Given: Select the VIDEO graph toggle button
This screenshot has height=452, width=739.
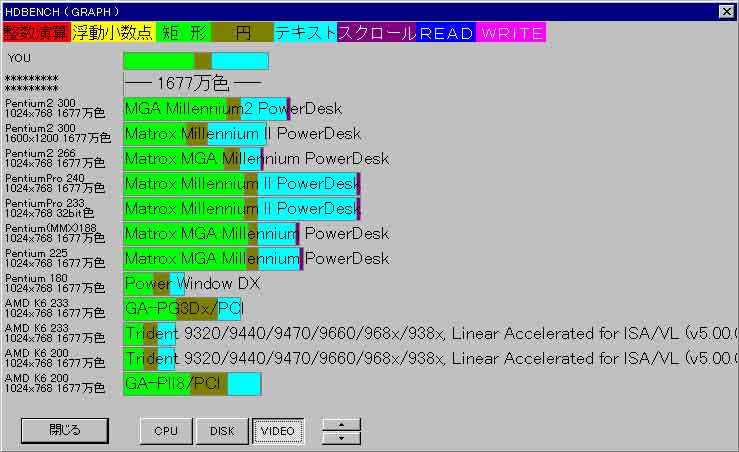Looking at the screenshot, I should click(277, 431).
